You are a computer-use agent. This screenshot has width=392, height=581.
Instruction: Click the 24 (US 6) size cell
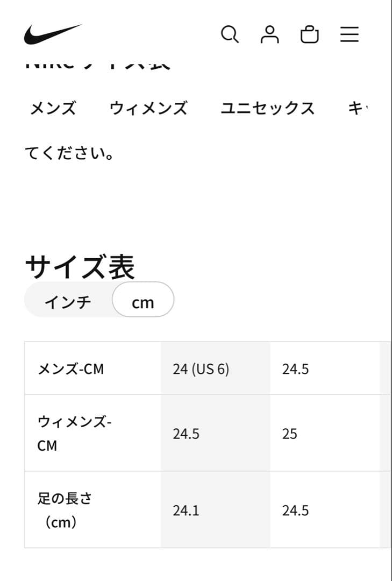click(201, 370)
